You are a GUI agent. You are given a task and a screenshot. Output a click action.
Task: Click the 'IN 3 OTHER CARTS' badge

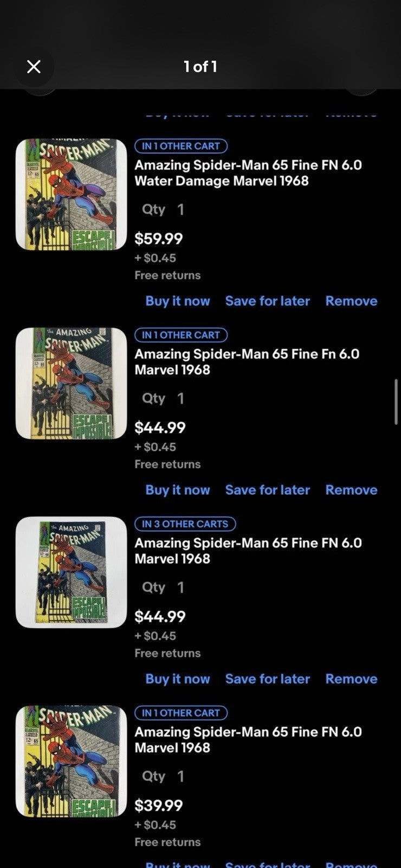click(x=185, y=524)
